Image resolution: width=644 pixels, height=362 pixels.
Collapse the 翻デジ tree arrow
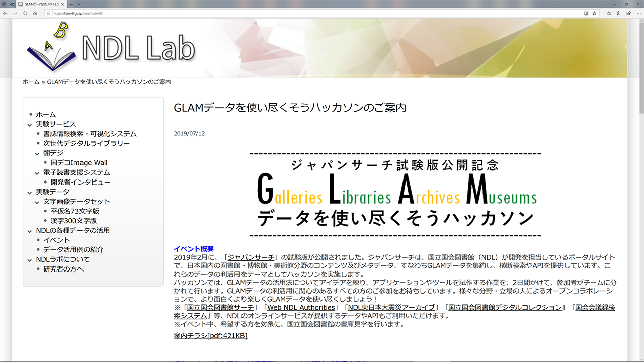point(37,153)
